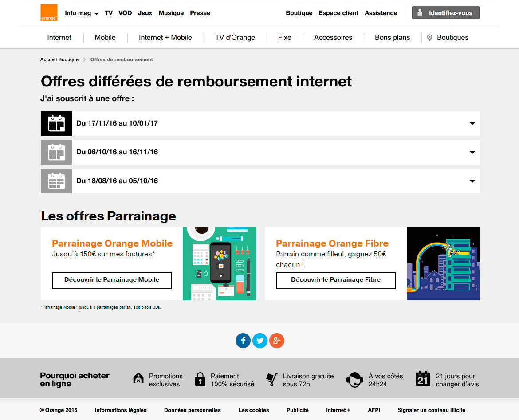The width and height of the screenshot is (519, 420).
Task: Click Découvrir le Parrainage Mobile button
Action: tap(112, 280)
